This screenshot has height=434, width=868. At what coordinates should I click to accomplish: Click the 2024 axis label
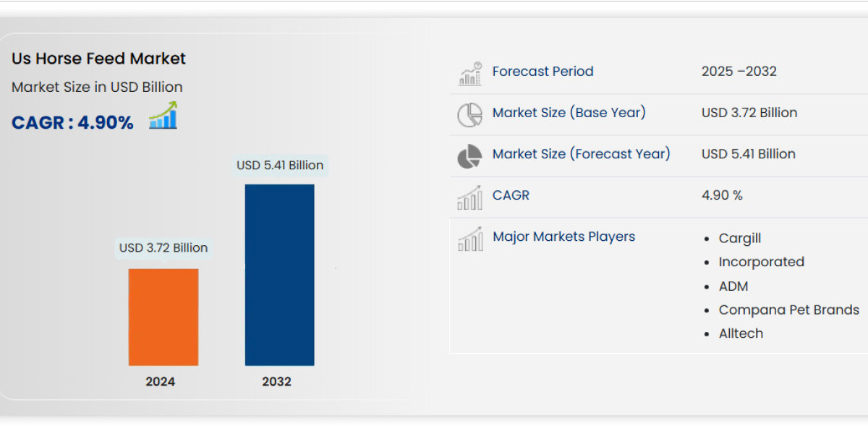161,381
